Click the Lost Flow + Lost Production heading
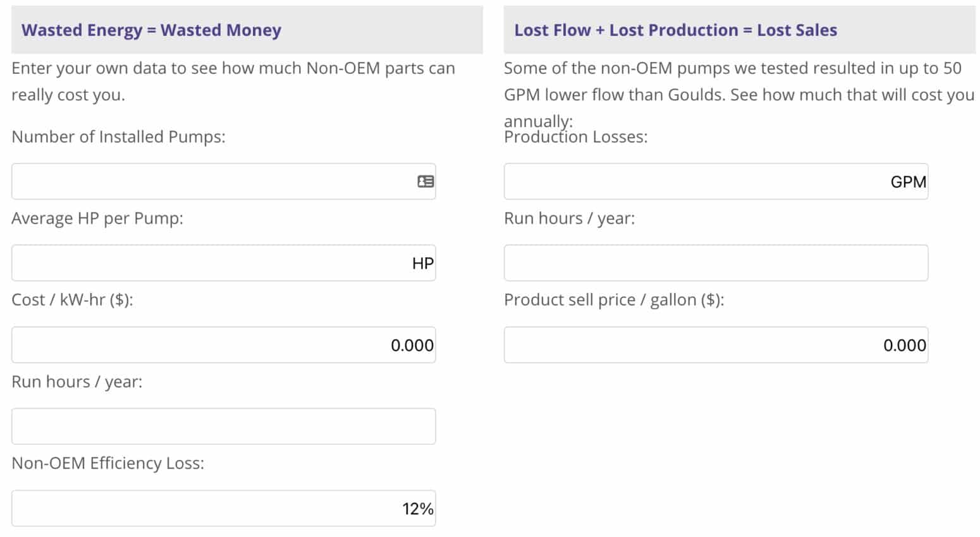This screenshot has height=537, width=980. coord(675,30)
